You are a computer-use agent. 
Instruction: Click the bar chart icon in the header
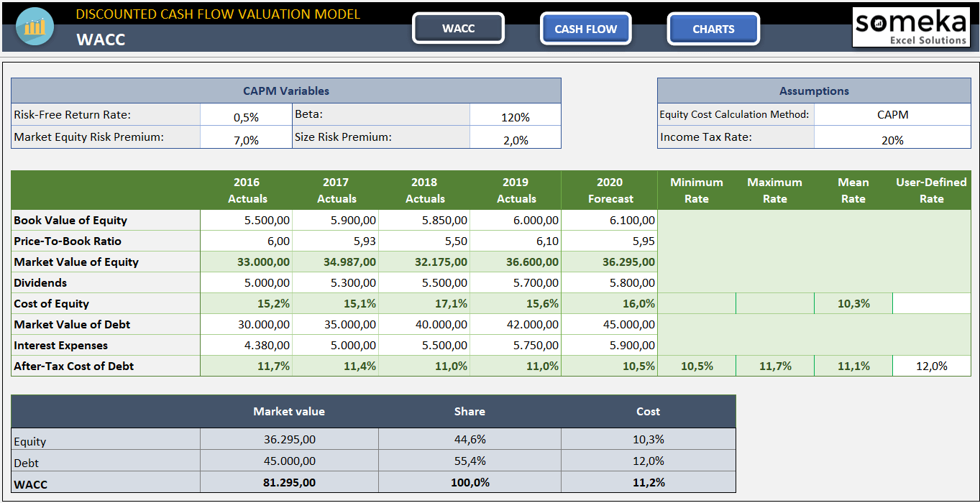point(34,27)
